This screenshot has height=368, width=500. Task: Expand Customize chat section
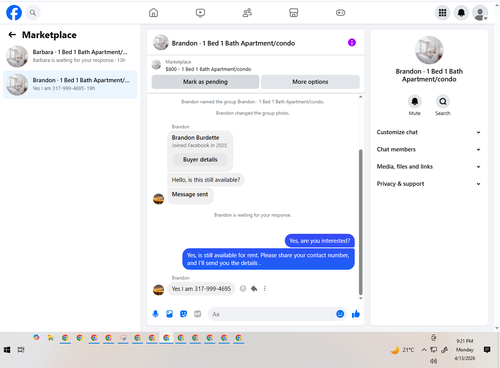point(429,132)
